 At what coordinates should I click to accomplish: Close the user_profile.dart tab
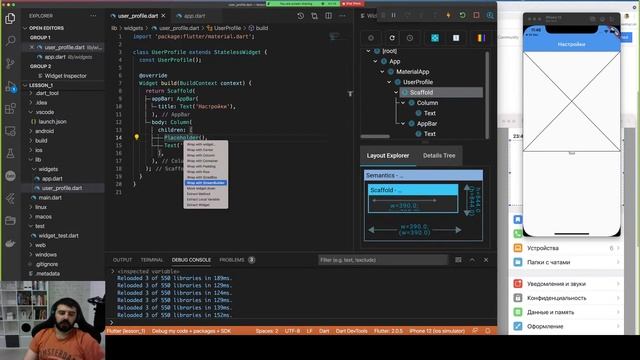click(x=163, y=16)
